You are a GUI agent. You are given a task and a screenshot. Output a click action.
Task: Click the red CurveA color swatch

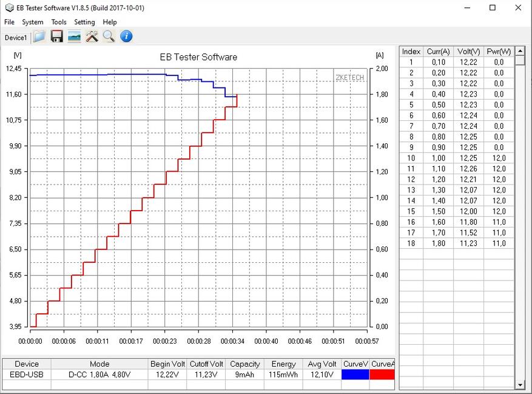pos(382,375)
